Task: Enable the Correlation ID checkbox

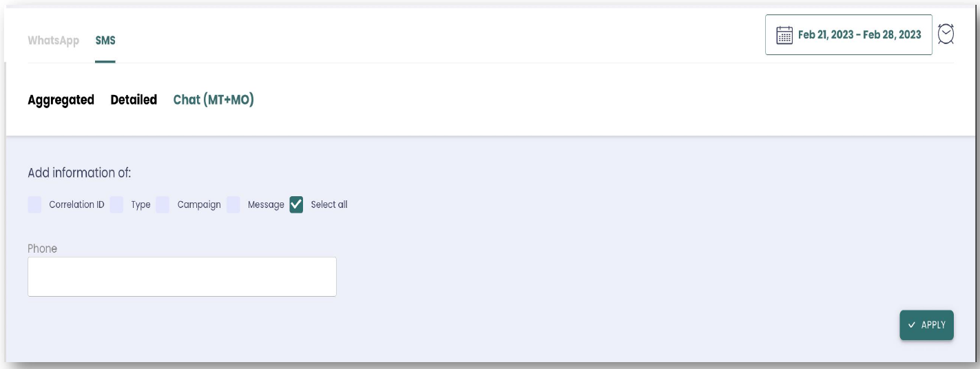Action: [x=34, y=204]
